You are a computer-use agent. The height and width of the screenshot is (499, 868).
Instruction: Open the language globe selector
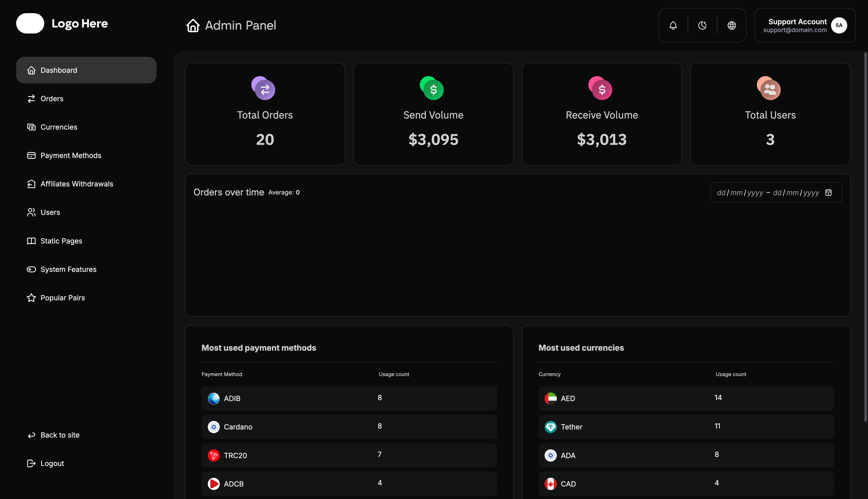[732, 25]
